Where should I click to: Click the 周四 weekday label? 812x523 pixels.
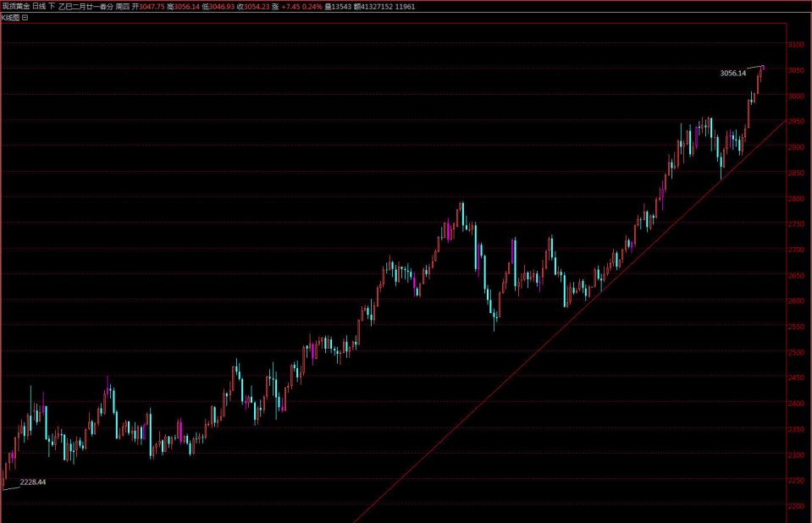[x=122, y=5]
